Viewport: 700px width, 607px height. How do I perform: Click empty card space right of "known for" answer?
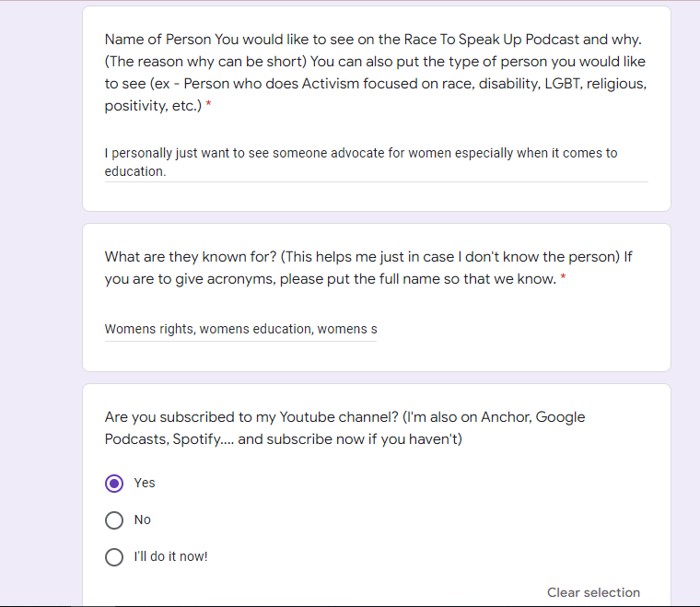pyautogui.click(x=516, y=329)
